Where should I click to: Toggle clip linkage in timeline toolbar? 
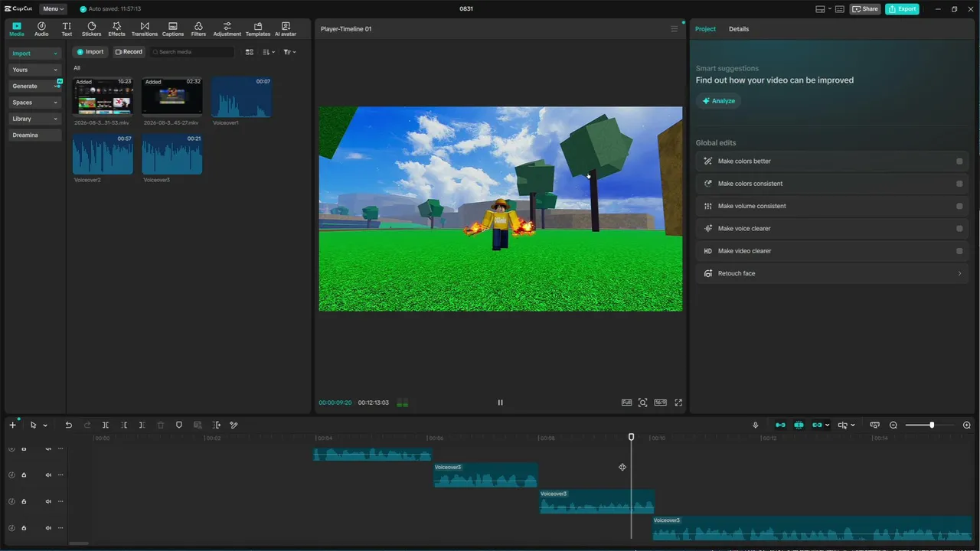point(818,425)
